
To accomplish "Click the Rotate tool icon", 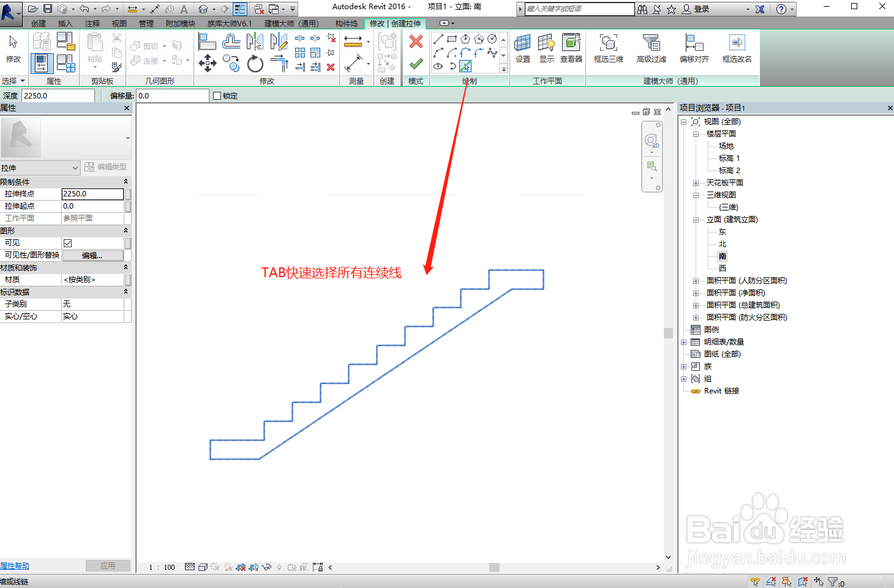I will pyautogui.click(x=255, y=64).
